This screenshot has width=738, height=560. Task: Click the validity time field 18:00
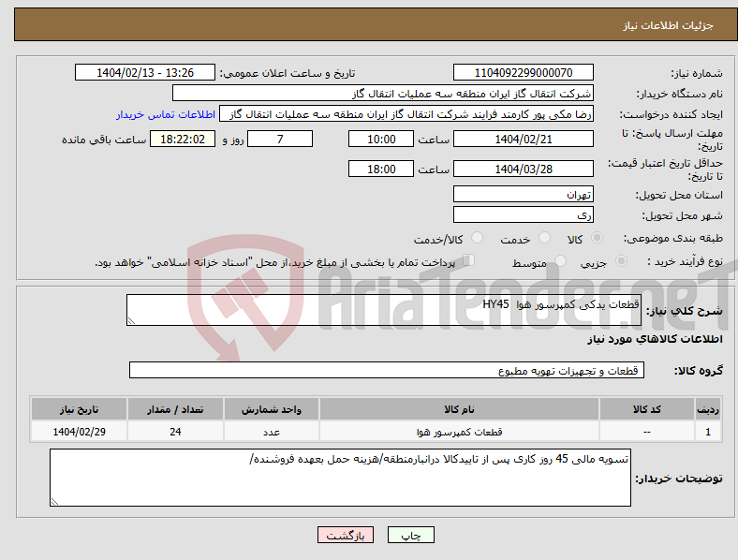coord(381,169)
